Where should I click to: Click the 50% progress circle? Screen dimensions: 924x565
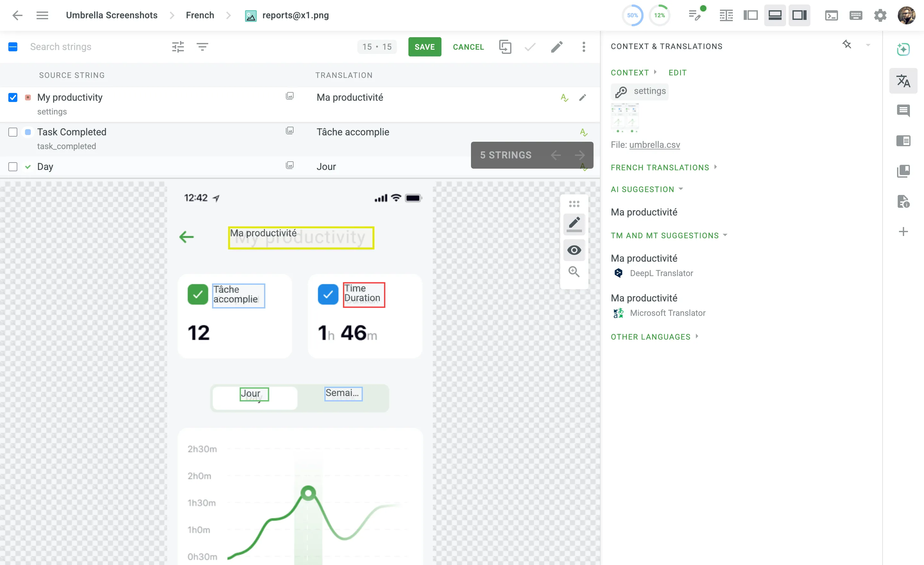632,15
